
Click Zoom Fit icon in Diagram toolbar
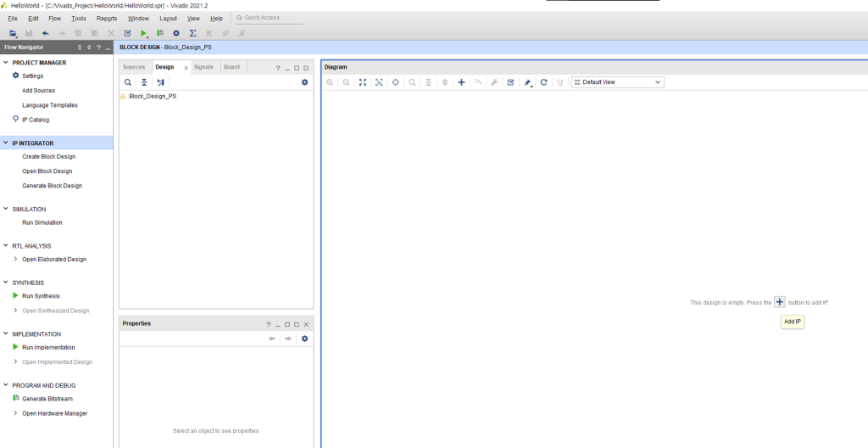pos(363,82)
